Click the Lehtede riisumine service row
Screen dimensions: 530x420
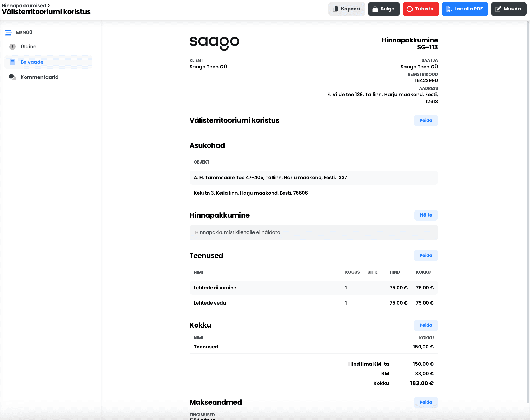(x=314, y=288)
